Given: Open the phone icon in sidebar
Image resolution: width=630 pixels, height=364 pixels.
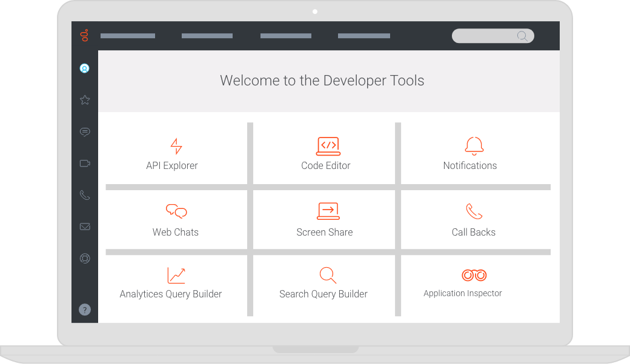Looking at the screenshot, I should pyautogui.click(x=85, y=195).
